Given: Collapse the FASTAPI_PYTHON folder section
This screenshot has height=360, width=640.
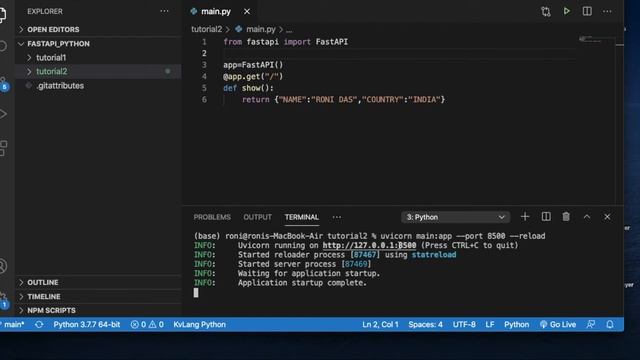Looking at the screenshot, I should 98,44.
